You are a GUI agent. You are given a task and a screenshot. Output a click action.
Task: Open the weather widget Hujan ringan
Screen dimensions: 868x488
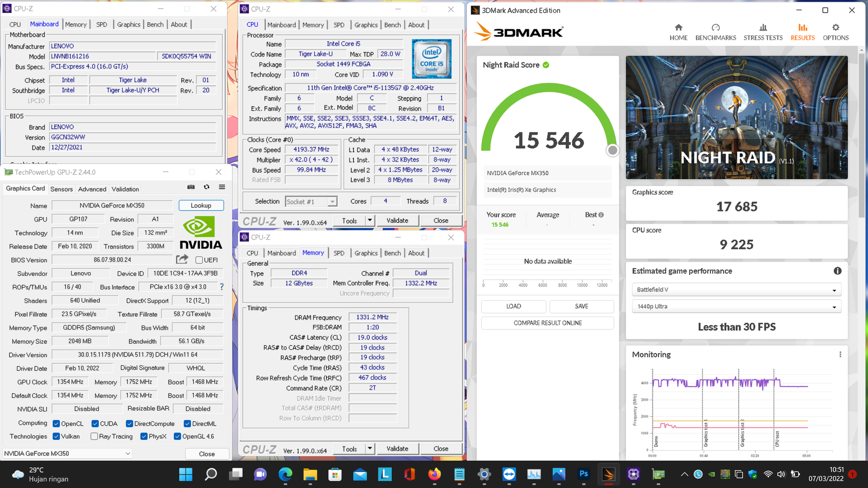coord(41,474)
